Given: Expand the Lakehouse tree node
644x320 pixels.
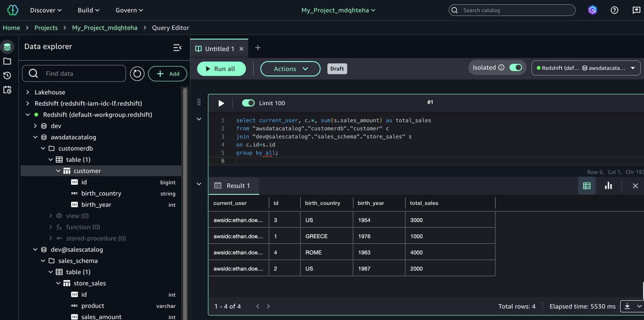Looking at the screenshot, I should 28,92.
